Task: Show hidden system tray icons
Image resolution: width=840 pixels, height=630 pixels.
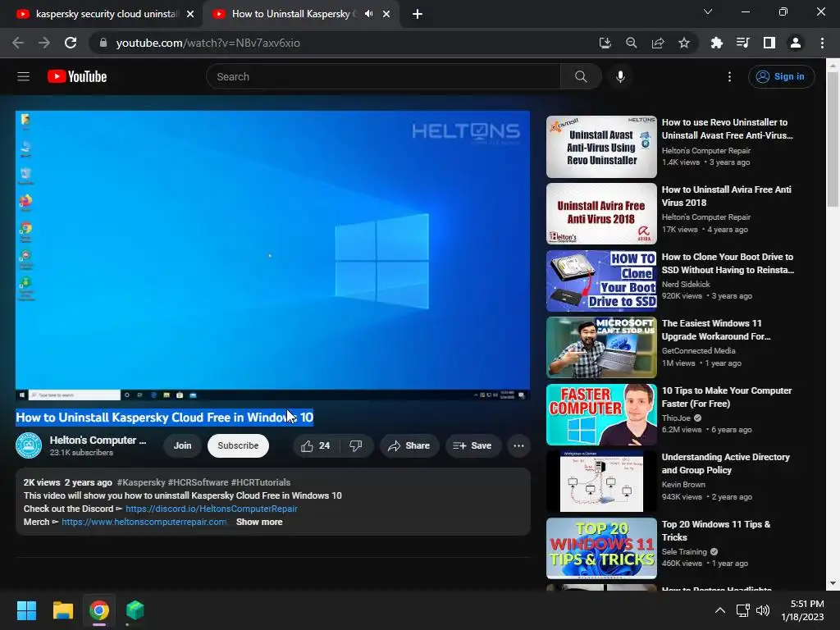Action: pos(720,610)
